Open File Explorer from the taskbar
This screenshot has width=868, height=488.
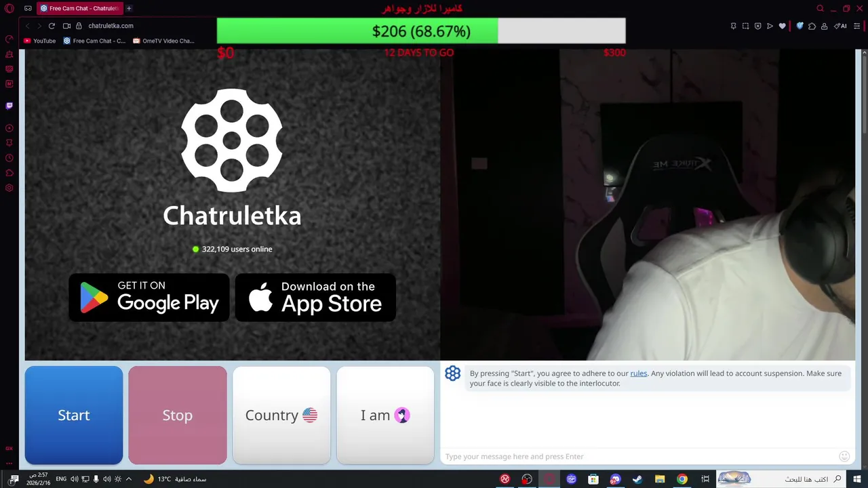[x=660, y=479]
